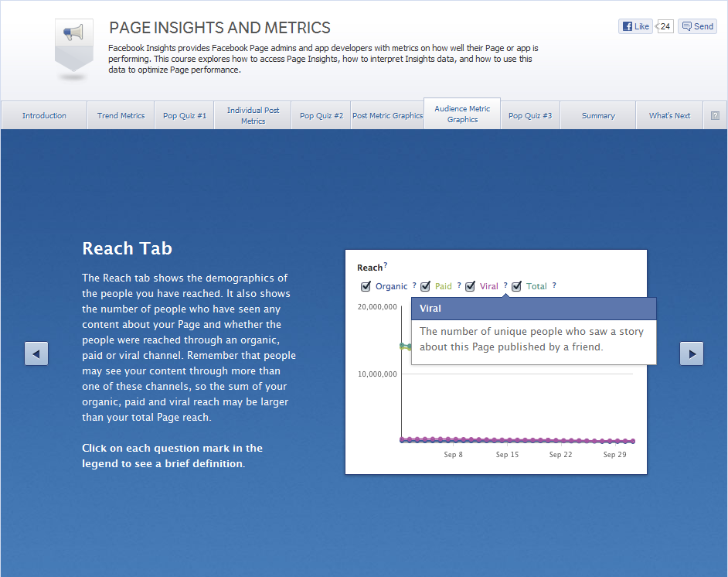Click the help question mark icon in tab bar
The image size is (728, 577).
pyautogui.click(x=715, y=115)
